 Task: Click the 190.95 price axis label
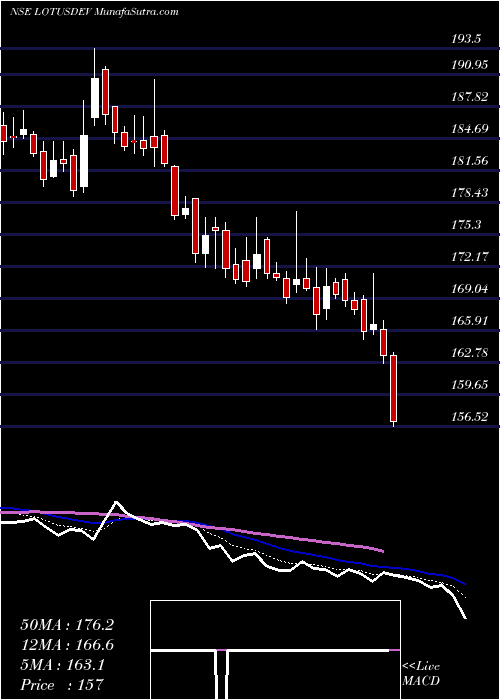point(471,65)
